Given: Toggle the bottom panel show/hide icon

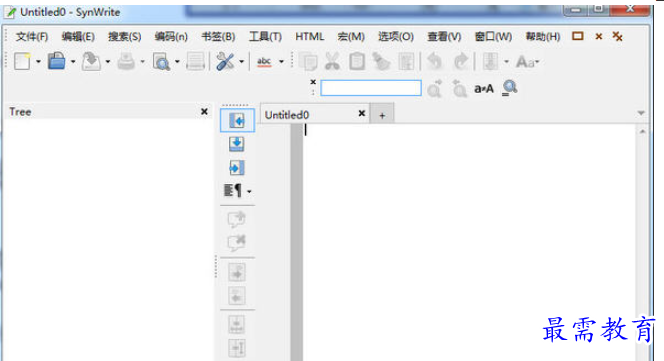Looking at the screenshot, I should [x=237, y=144].
